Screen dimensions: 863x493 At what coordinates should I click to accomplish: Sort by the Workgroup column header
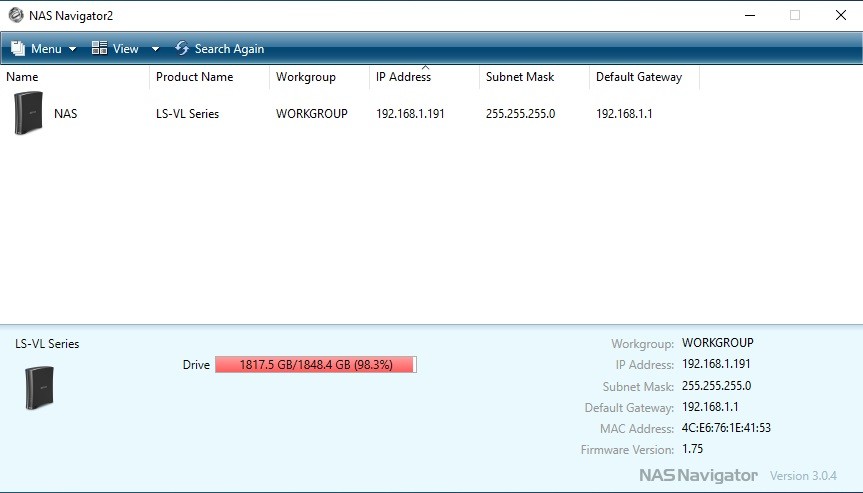pyautogui.click(x=319, y=77)
